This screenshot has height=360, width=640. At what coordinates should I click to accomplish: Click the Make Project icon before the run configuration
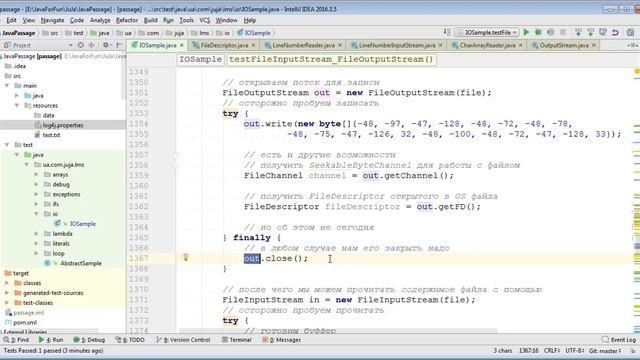coord(447,32)
